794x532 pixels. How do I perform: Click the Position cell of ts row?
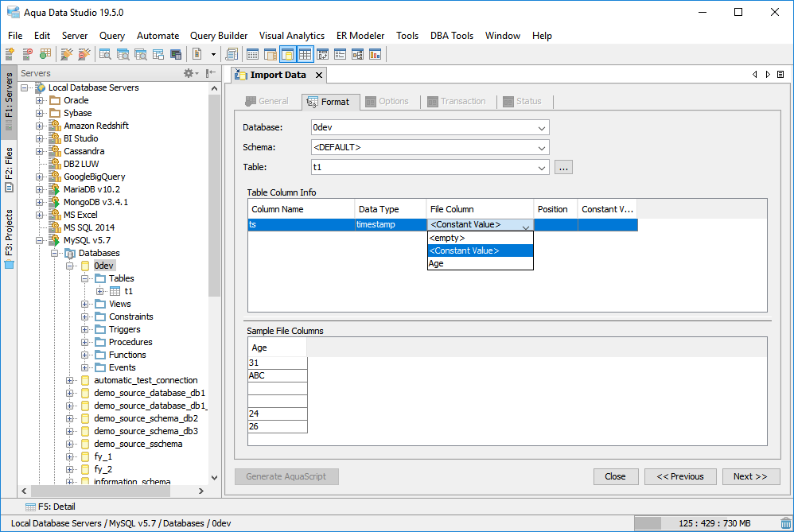click(555, 225)
